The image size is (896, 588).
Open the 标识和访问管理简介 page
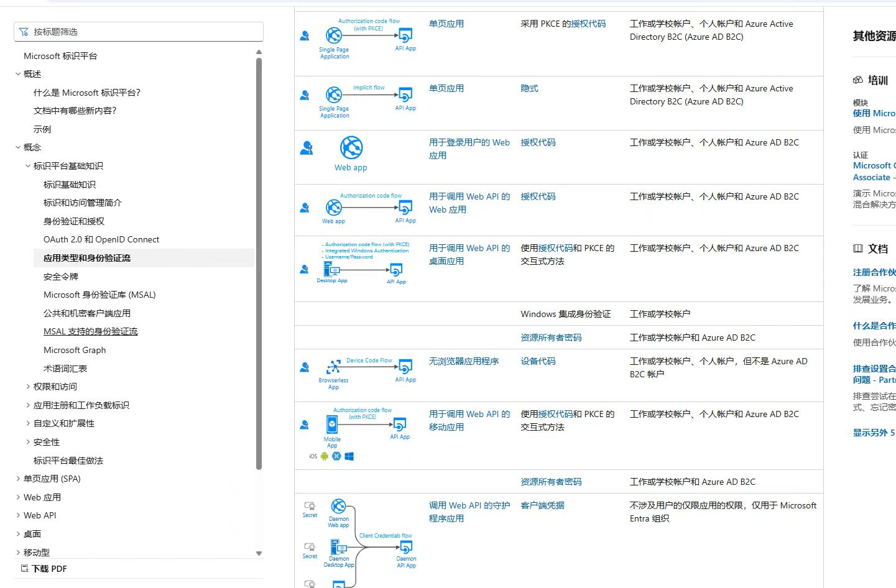83,203
